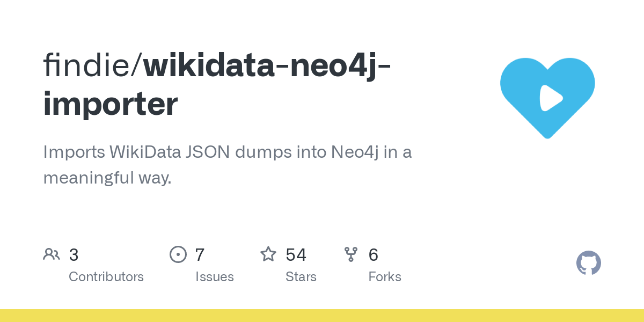Click the repository description text
644x322 pixels.
[227, 164]
